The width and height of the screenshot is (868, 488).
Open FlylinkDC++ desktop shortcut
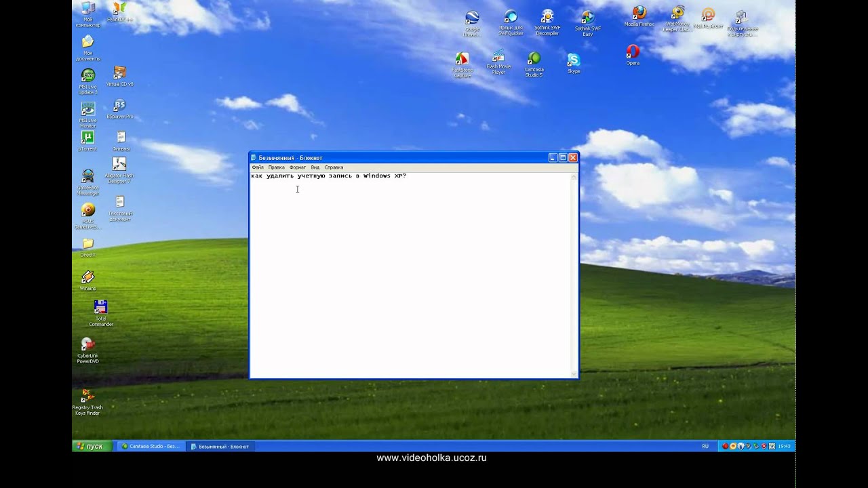coord(120,12)
